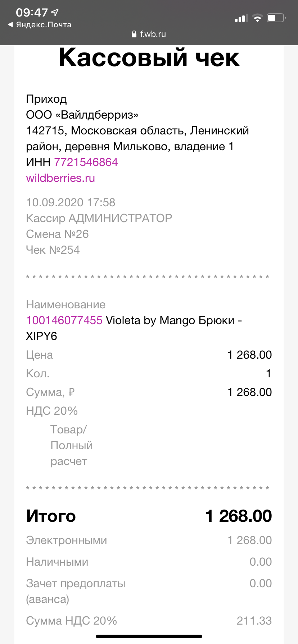298x644 pixels.
Task: Tap the 09:47 clock in the status bar
Action: click(32, 13)
